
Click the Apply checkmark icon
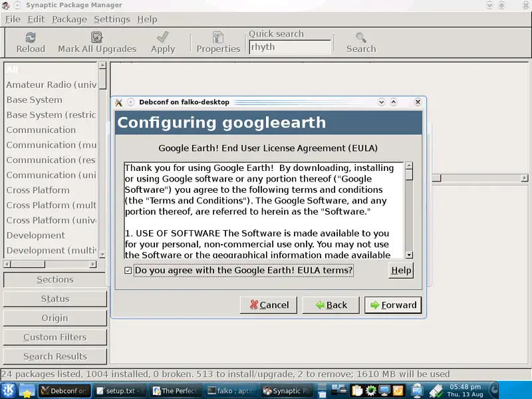pyautogui.click(x=163, y=37)
